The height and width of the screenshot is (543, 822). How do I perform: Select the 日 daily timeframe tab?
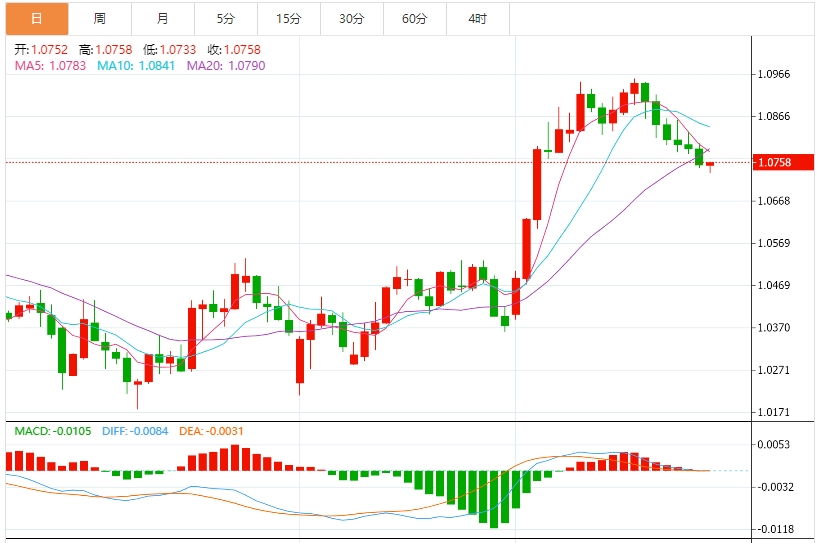click(37, 19)
